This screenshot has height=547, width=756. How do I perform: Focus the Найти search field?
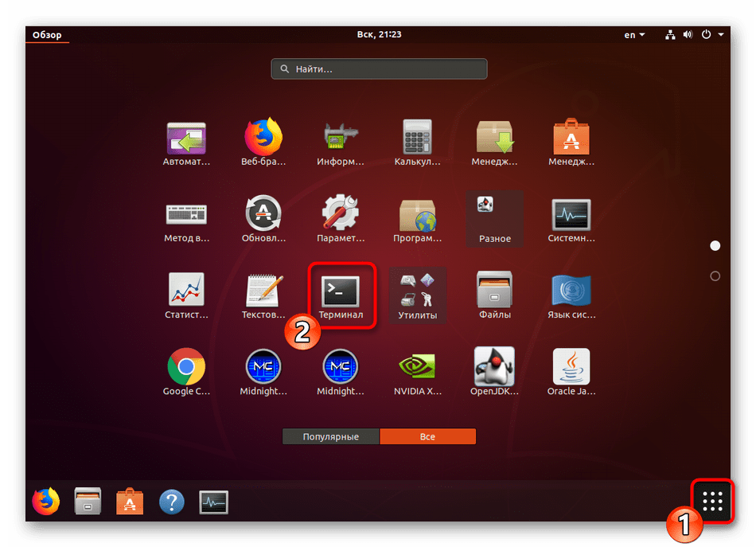(x=379, y=69)
